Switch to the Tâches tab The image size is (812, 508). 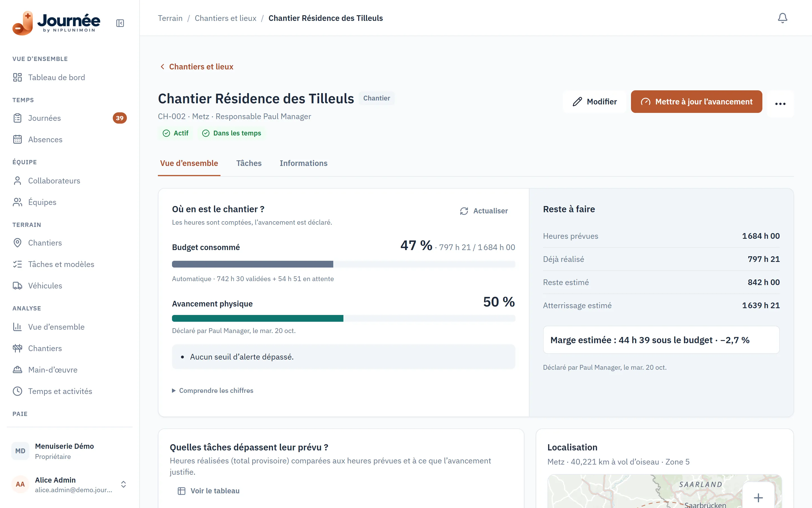249,163
